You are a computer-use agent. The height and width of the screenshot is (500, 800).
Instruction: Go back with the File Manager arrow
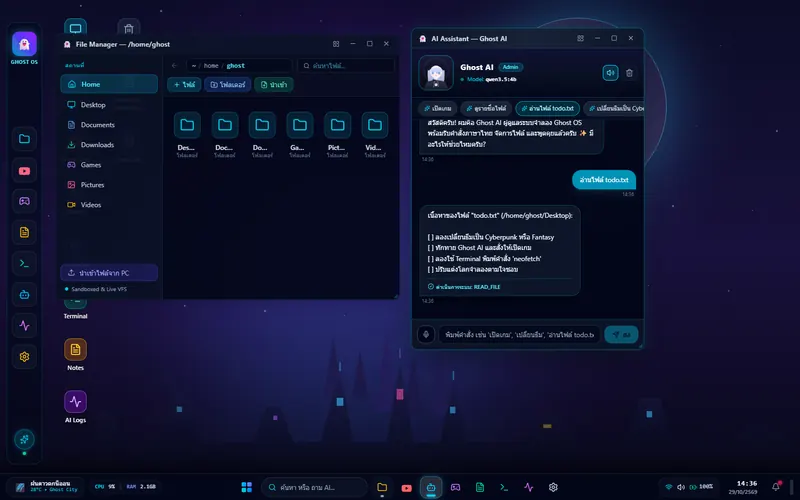coord(174,65)
